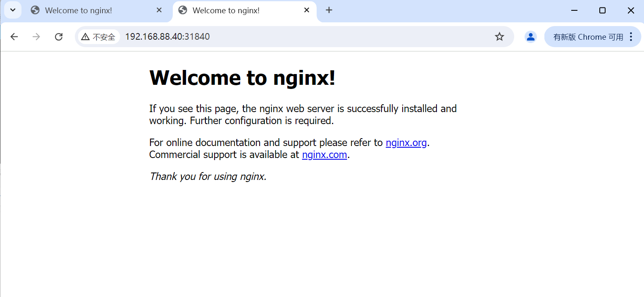
Task: Close the first Welcome to nginx tab
Action: (x=159, y=10)
